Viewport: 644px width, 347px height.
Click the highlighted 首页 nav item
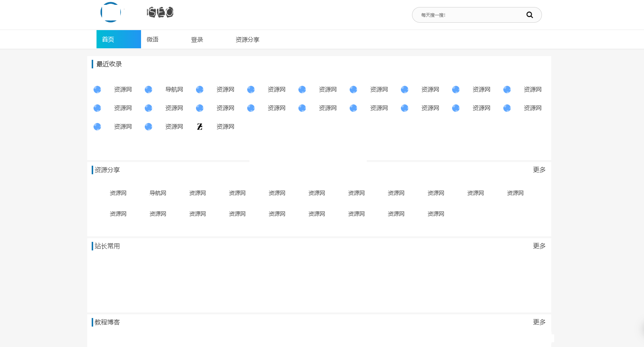(108, 39)
